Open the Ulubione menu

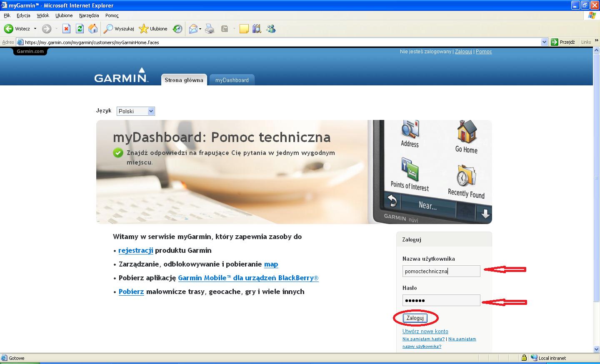pos(64,15)
